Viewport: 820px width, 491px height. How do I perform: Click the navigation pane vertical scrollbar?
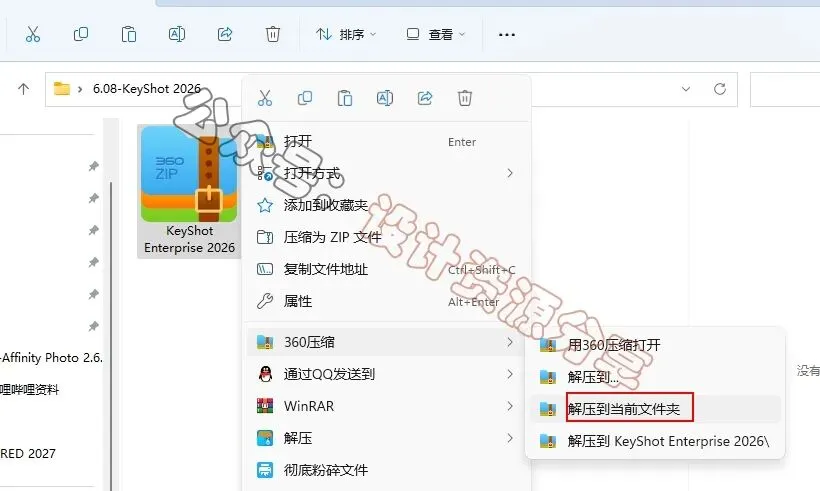110,335
